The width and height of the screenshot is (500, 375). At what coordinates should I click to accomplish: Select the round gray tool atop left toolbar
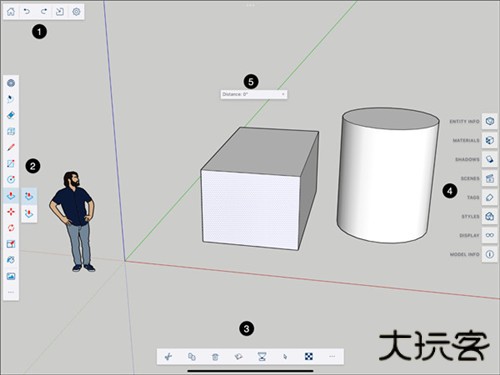point(11,83)
